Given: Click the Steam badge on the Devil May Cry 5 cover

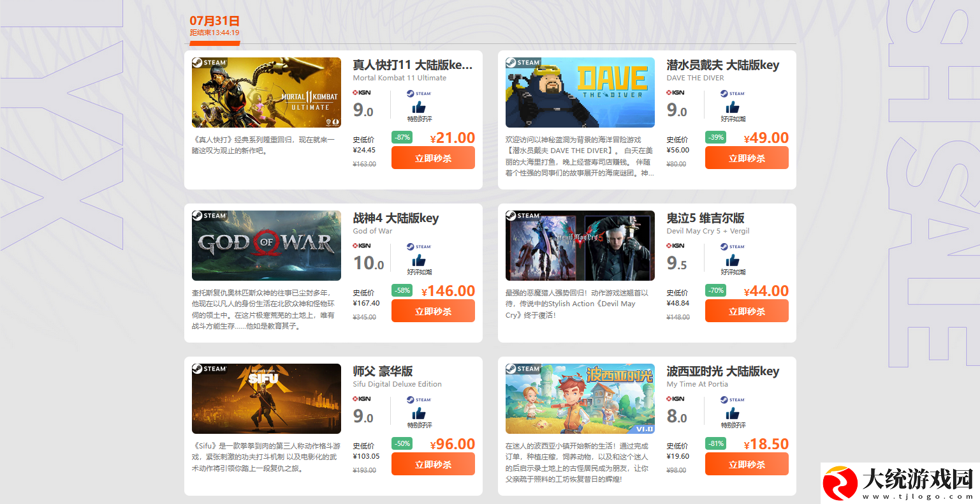Looking at the screenshot, I should (523, 216).
